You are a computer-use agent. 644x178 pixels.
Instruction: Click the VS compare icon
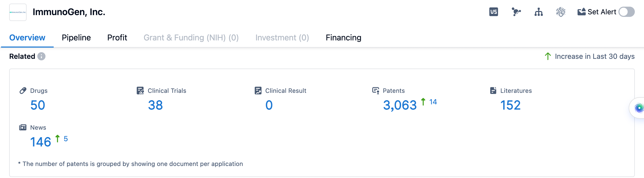click(493, 12)
